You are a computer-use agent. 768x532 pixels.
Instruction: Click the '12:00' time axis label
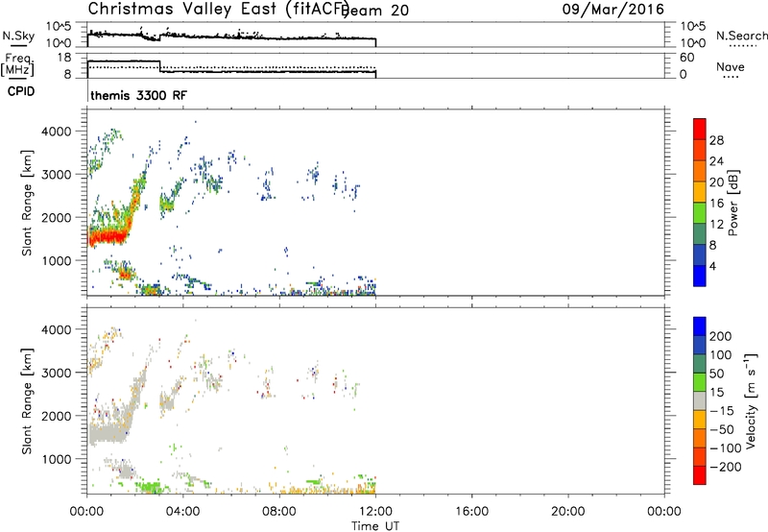pyautogui.click(x=375, y=512)
